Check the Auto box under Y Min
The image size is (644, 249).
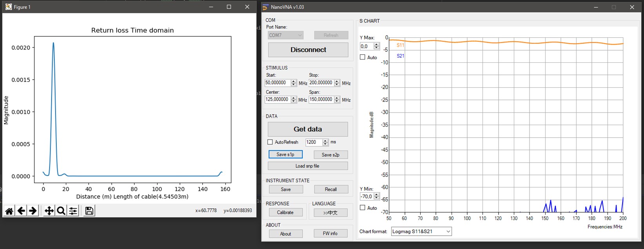point(363,208)
